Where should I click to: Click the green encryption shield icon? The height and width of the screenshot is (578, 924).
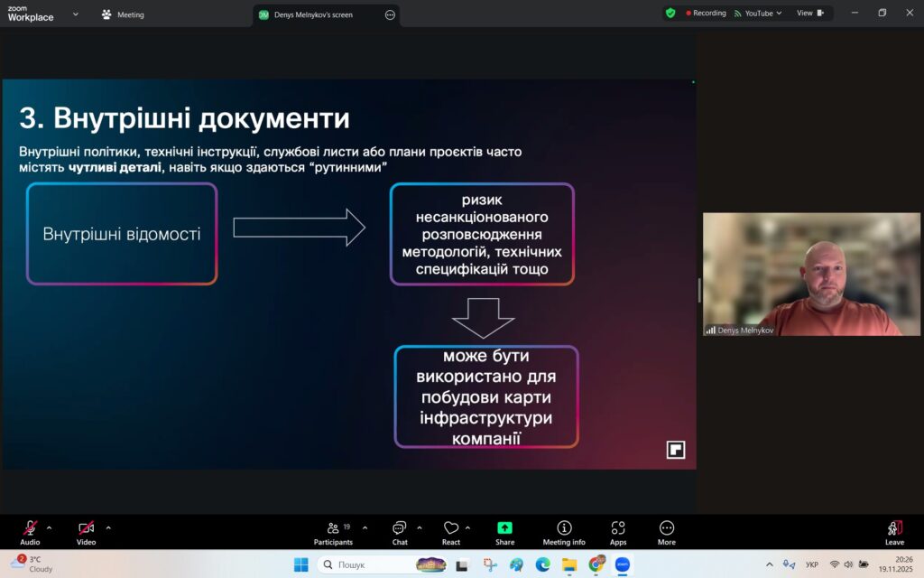670,14
